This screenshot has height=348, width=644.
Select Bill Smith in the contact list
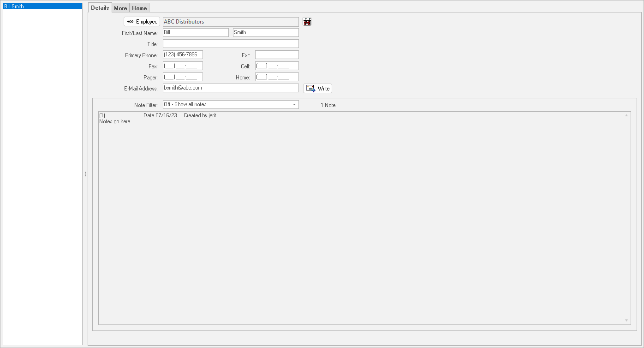click(42, 6)
